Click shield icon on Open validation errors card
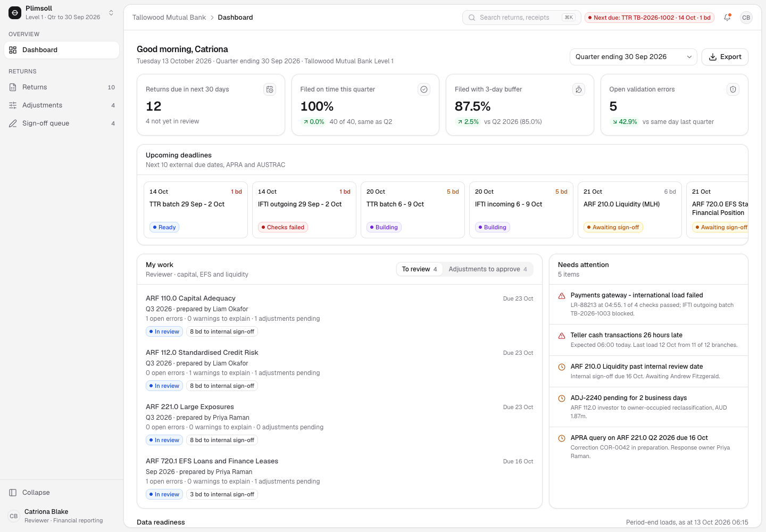Screen dimensions: 766x532 pyautogui.click(x=733, y=89)
